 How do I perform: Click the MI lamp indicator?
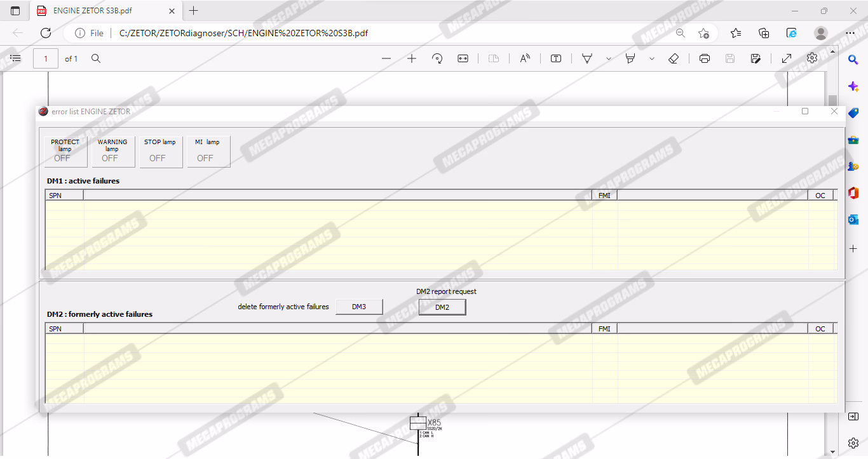208,151
